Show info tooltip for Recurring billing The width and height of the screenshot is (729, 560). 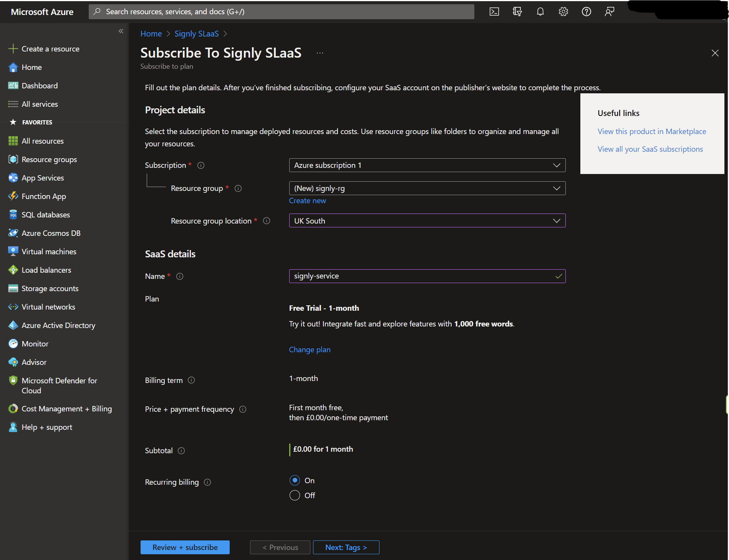[207, 482]
